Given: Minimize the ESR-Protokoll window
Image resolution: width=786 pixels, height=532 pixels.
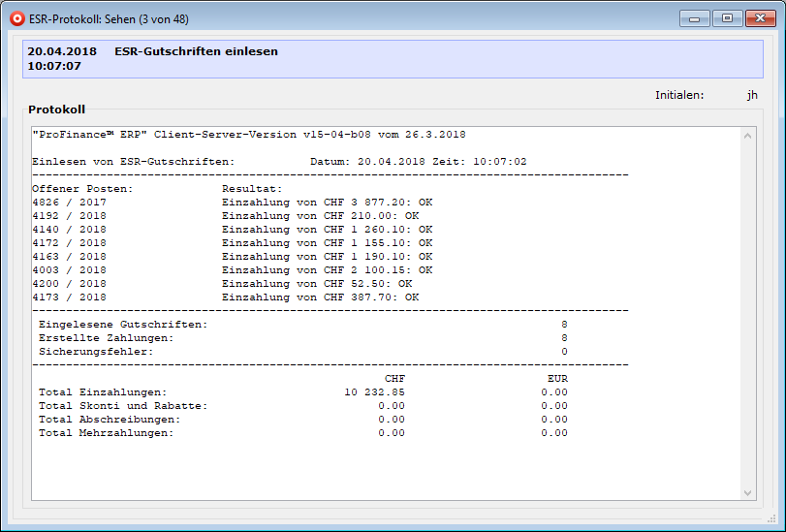Looking at the screenshot, I should tap(694, 17).
